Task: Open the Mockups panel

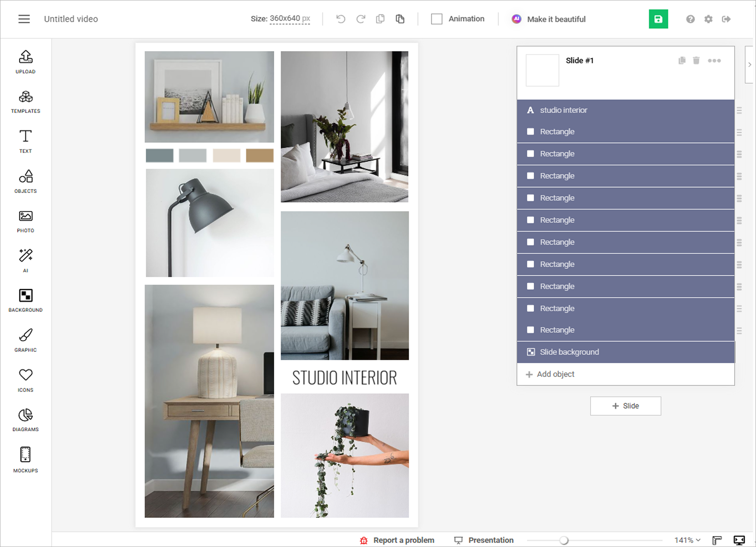Action: click(x=26, y=460)
